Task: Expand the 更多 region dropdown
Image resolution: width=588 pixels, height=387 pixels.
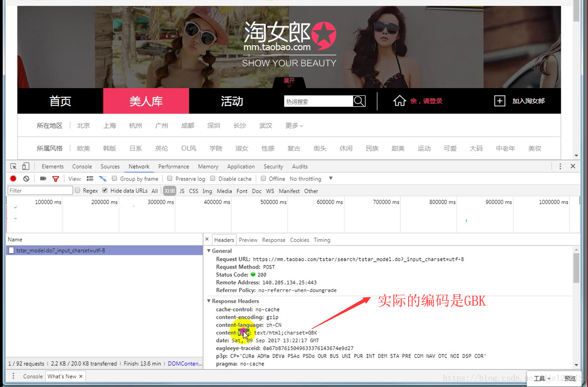Action: pyautogui.click(x=294, y=126)
